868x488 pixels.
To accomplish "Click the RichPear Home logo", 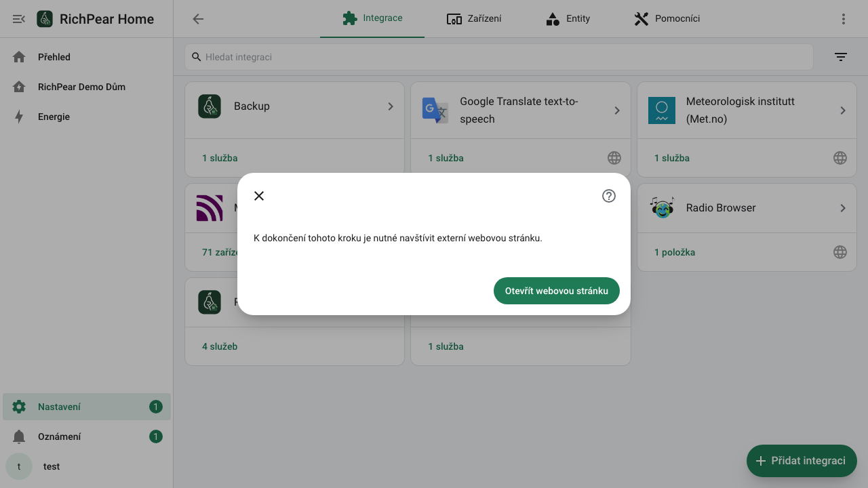I will click(x=45, y=19).
